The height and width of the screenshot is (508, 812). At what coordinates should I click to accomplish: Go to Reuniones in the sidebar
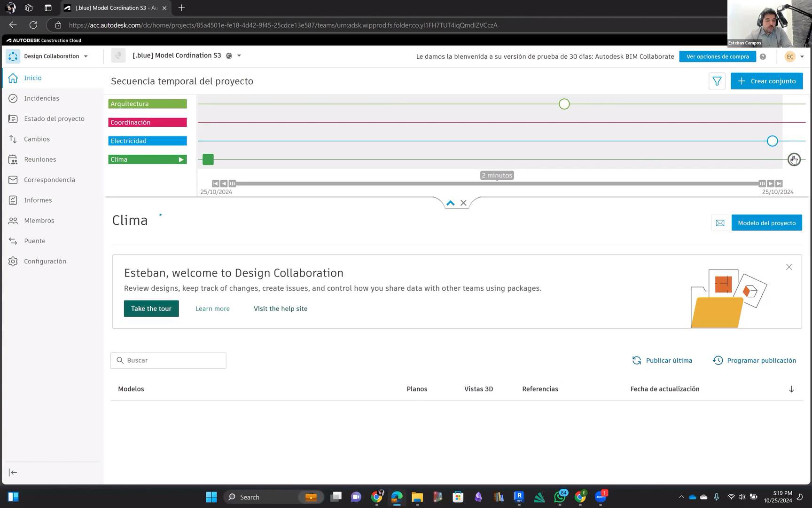40,159
